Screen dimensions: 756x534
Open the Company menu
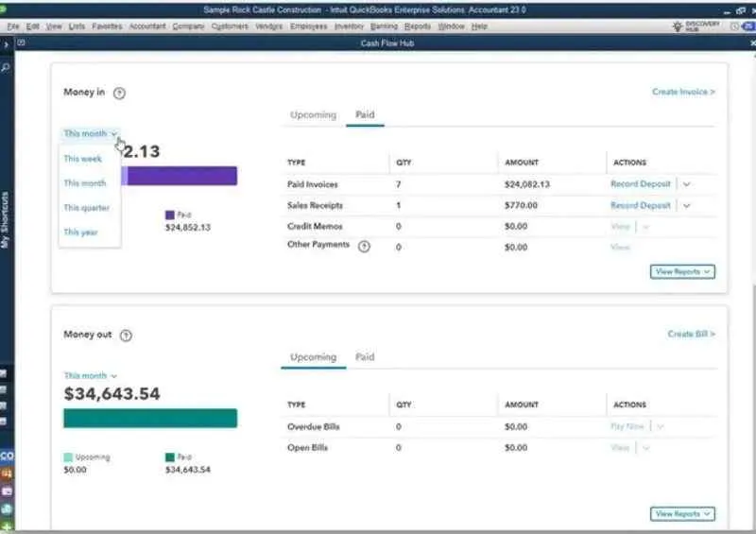tap(188, 26)
